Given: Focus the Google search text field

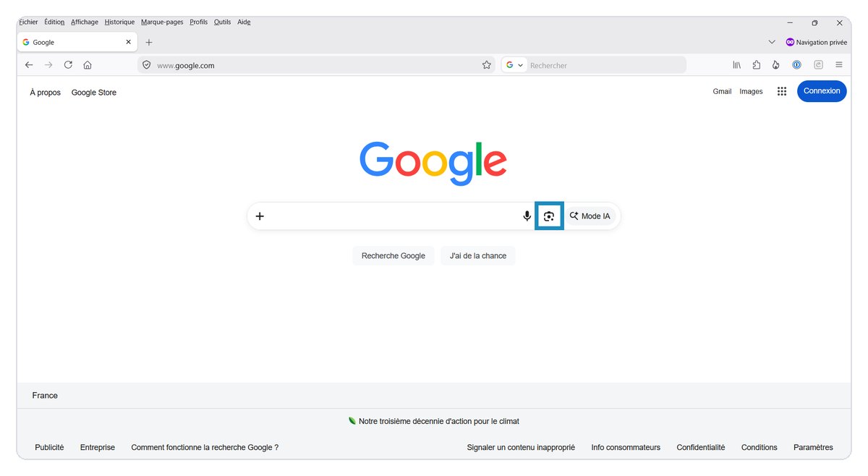Looking at the screenshot, I should pos(394,216).
